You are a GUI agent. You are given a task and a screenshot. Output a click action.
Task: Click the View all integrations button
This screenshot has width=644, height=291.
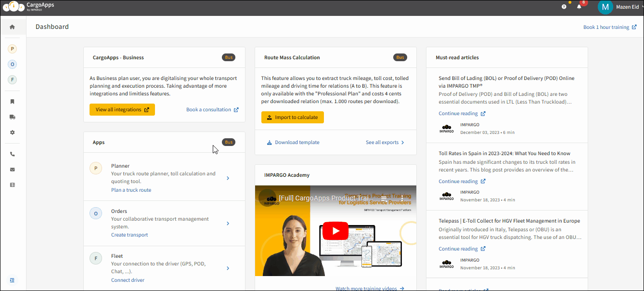tap(122, 110)
